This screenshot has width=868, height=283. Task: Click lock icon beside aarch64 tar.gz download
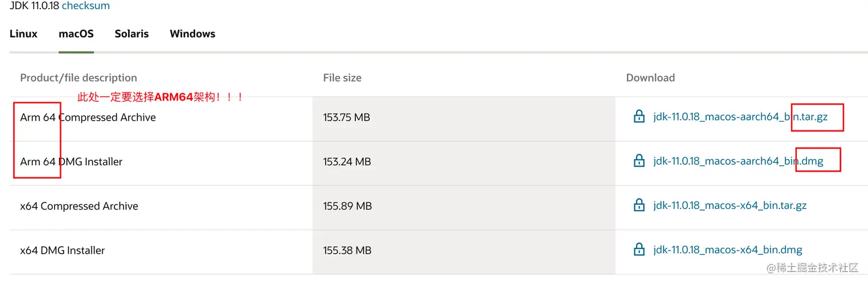point(638,117)
